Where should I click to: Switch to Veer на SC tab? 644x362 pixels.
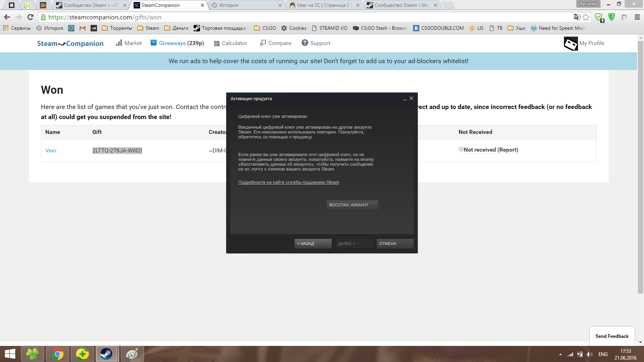click(x=324, y=5)
